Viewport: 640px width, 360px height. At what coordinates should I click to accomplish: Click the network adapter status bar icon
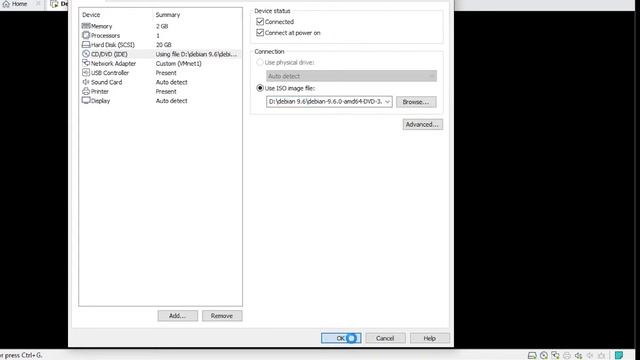pos(555,355)
